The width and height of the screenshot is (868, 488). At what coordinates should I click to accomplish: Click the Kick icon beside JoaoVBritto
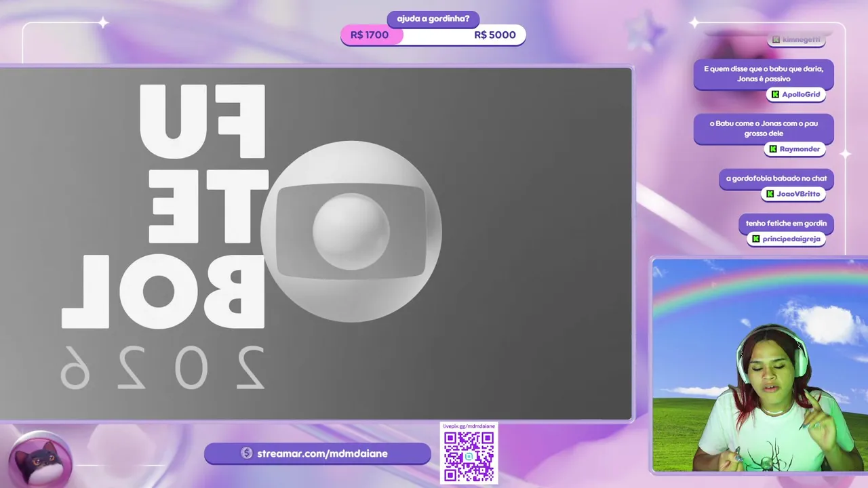pyautogui.click(x=770, y=194)
